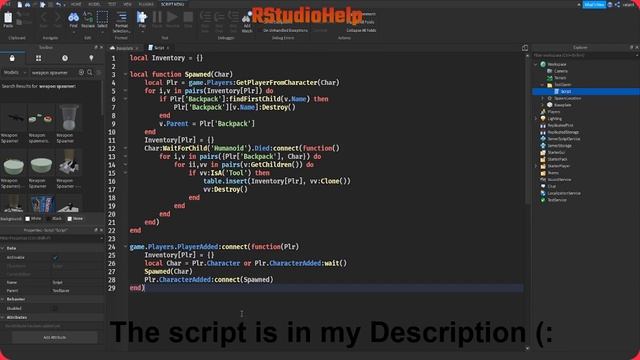
Task: Switch to the MODEL ribbon tab
Action: click(x=94, y=4)
